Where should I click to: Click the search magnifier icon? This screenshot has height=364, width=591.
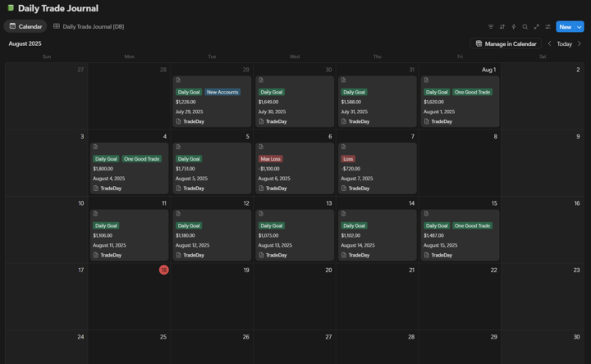525,27
